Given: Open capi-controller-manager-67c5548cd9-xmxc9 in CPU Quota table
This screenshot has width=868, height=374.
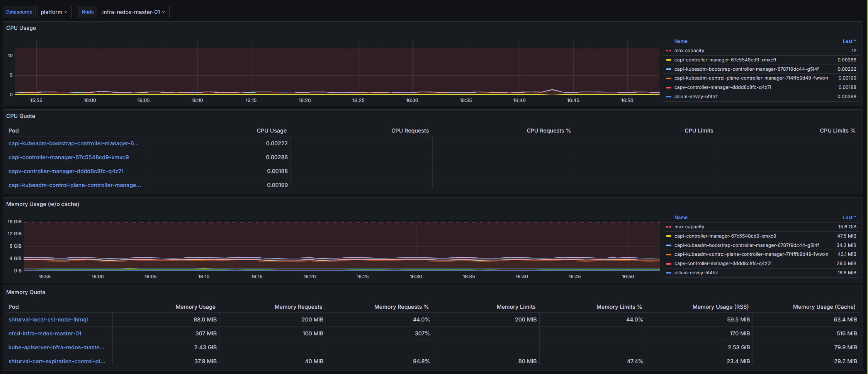Looking at the screenshot, I should [x=69, y=157].
